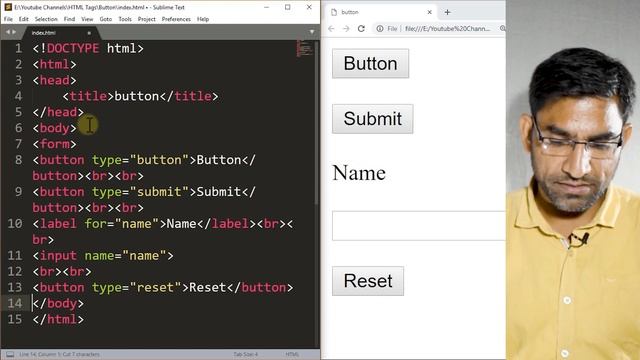The width and height of the screenshot is (640, 360).
Task: Reload the browser page
Action: (x=361, y=29)
